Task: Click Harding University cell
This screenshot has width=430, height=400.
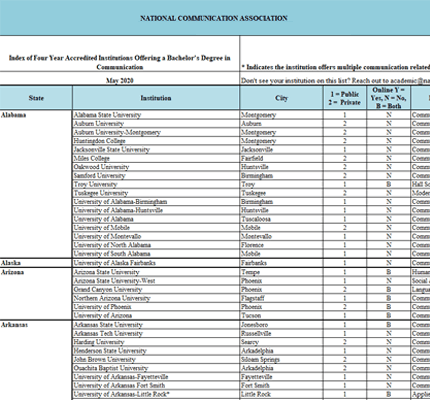Action: pos(156,342)
